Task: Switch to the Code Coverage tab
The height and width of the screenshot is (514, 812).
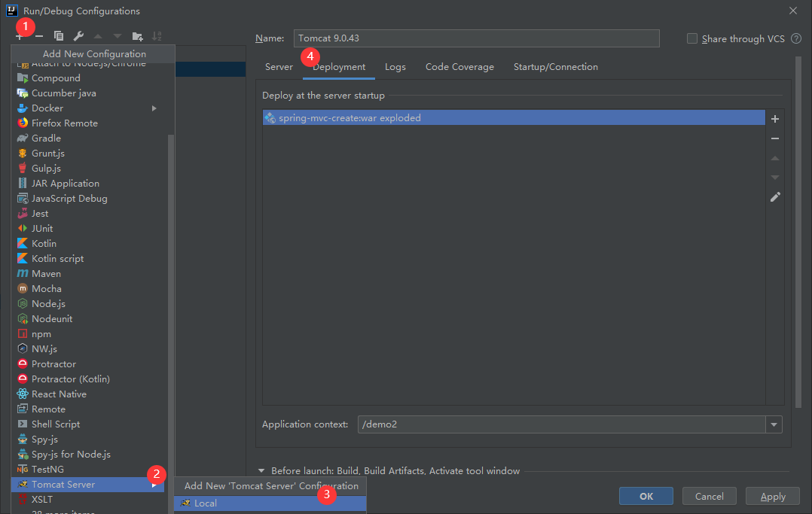Action: [x=459, y=67]
